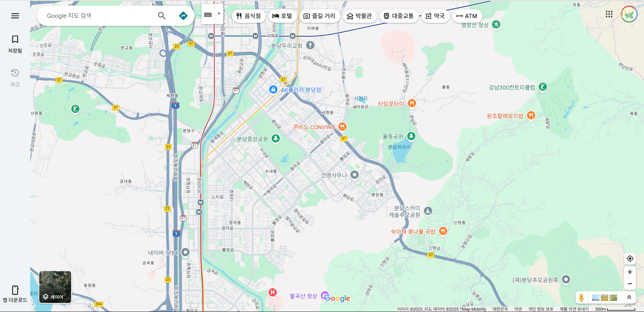Zoom out with the minus button
Image resolution: width=644 pixels, height=312 pixels.
pyautogui.click(x=630, y=284)
